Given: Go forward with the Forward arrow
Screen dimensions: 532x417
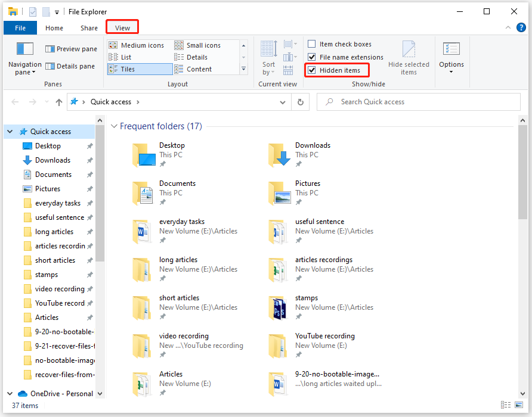Looking at the screenshot, I should [x=33, y=102].
